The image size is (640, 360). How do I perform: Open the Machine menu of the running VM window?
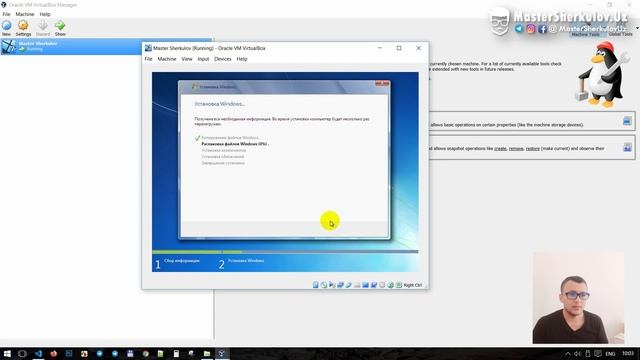[167, 59]
